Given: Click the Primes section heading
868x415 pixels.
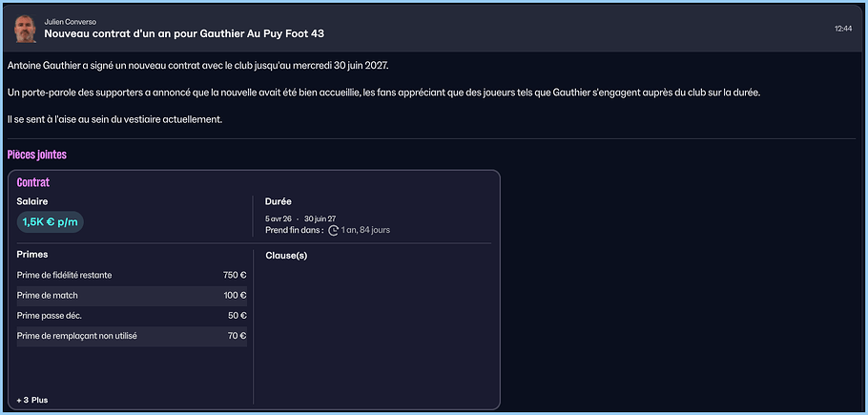Looking at the screenshot, I should [32, 255].
